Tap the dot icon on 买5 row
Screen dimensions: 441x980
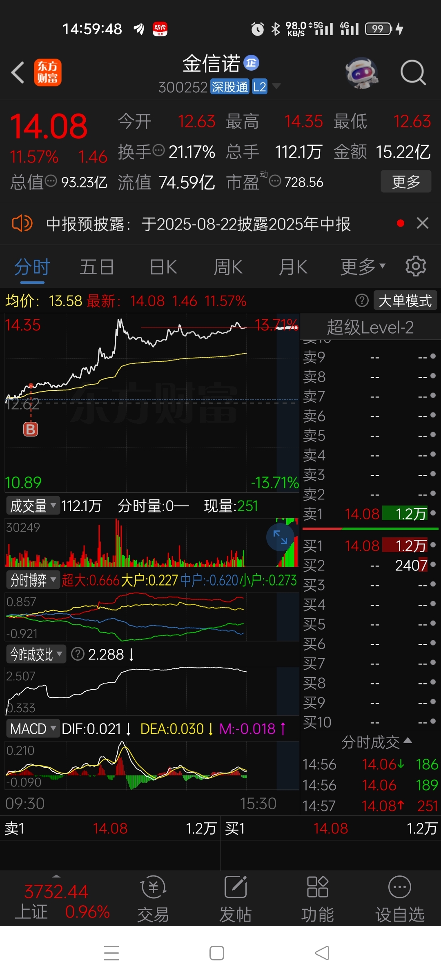pos(433,624)
